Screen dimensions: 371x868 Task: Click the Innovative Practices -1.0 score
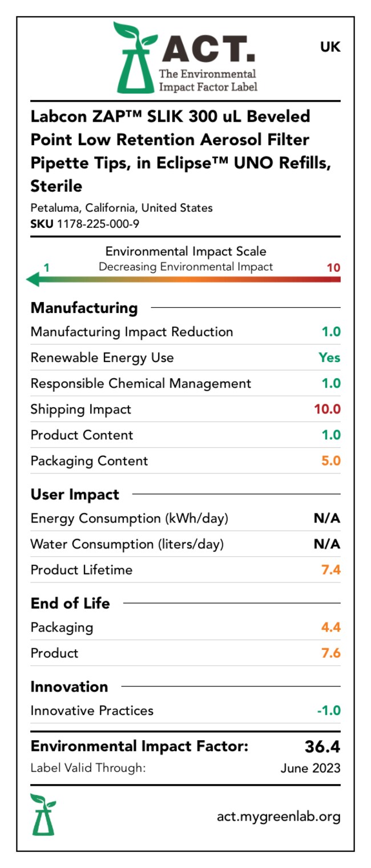(328, 711)
